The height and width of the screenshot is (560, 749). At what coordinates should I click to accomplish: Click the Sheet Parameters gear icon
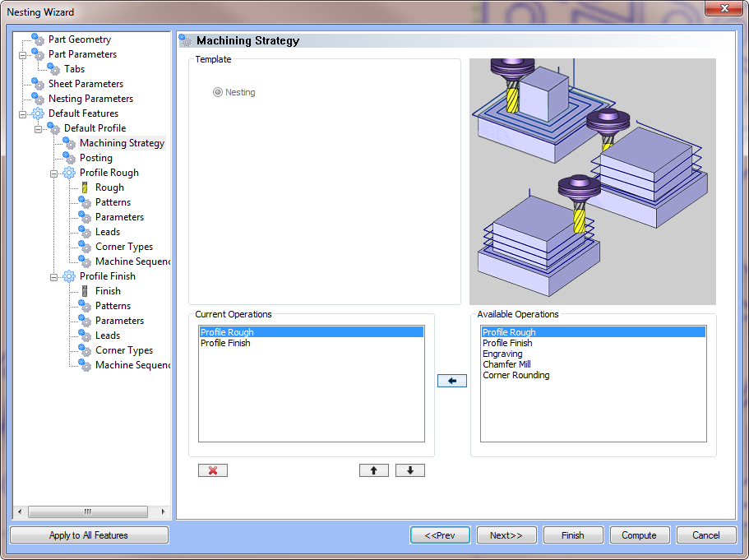point(38,84)
